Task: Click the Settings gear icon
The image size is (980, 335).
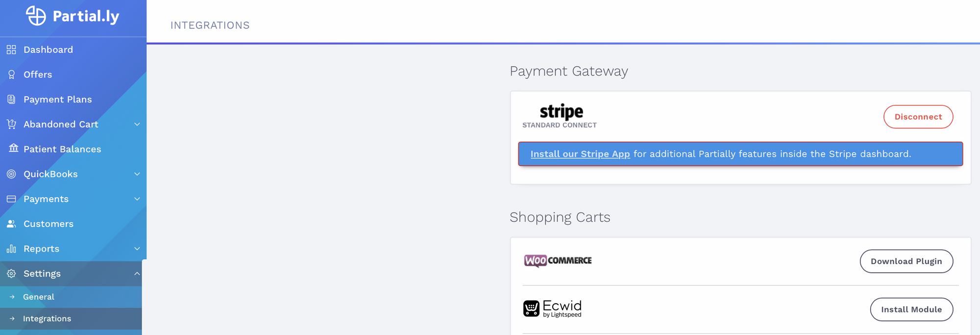Action: click(x=11, y=273)
